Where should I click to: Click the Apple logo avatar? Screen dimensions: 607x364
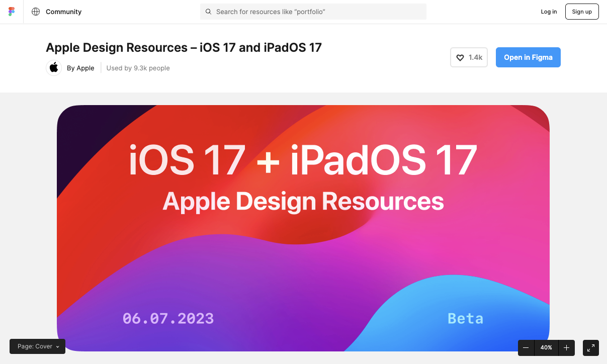53,67
